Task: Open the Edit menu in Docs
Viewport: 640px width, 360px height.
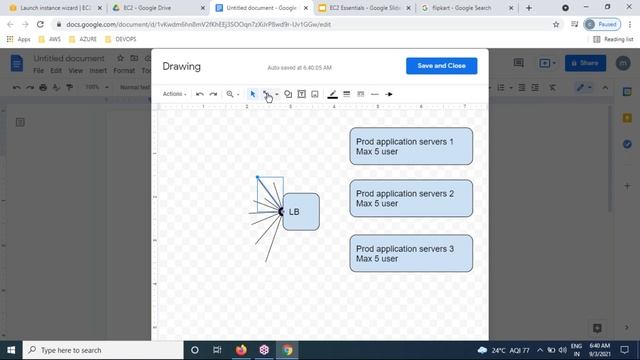Action: 56,71
